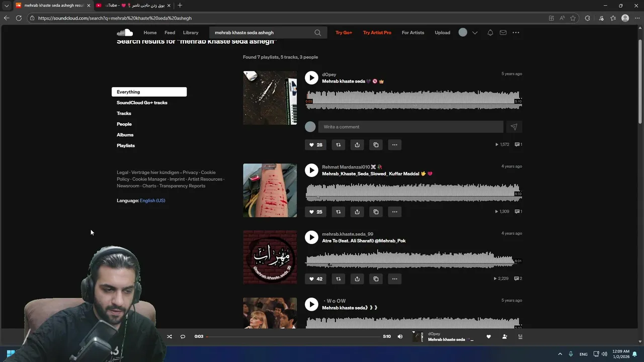The height and width of the screenshot is (362, 644).
Task: Follow dOpey from the player bar
Action: click(x=505, y=337)
